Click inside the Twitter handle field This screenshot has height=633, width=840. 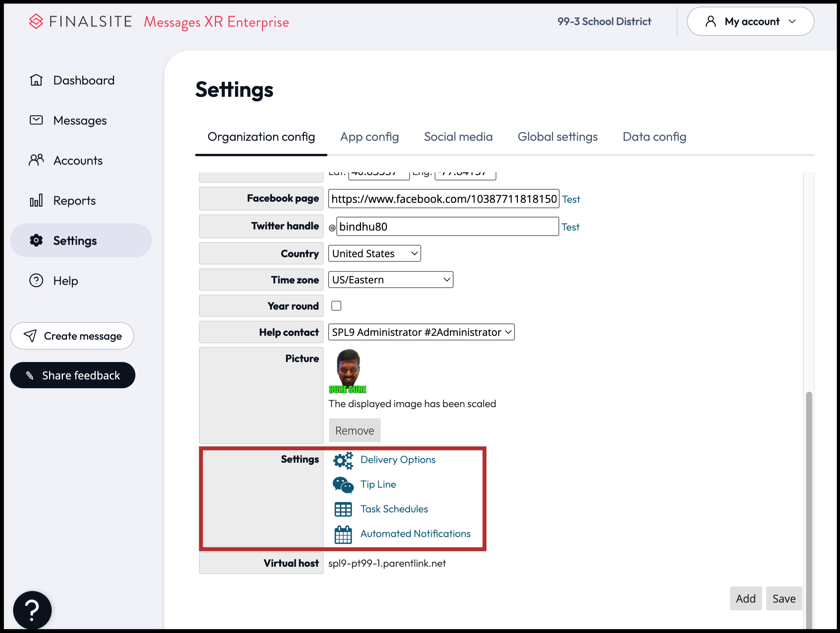coord(447,227)
